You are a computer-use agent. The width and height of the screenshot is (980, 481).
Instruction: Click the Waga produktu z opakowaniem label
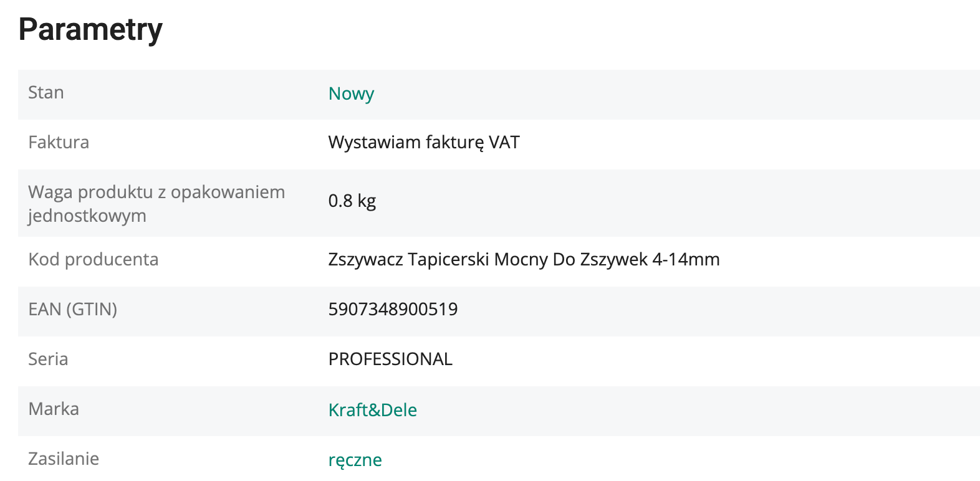tap(156, 192)
